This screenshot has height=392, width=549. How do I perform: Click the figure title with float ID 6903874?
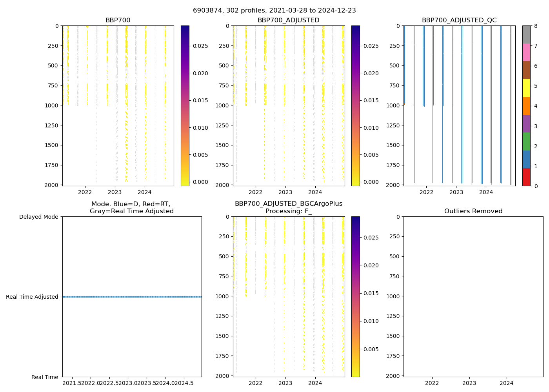click(x=274, y=11)
